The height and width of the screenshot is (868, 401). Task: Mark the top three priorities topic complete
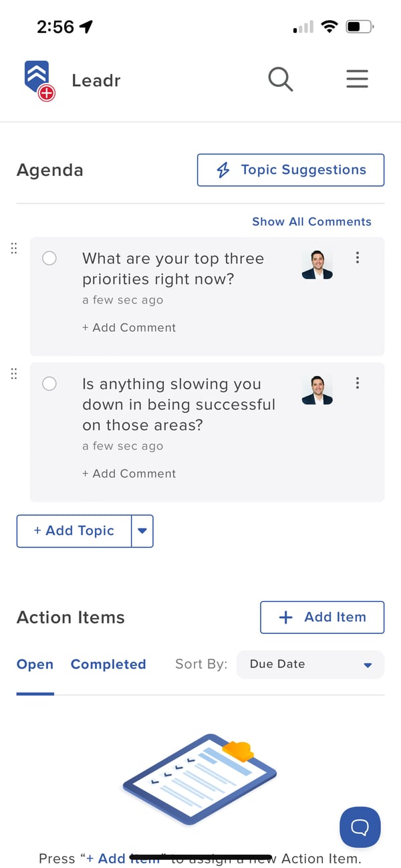[49, 258]
